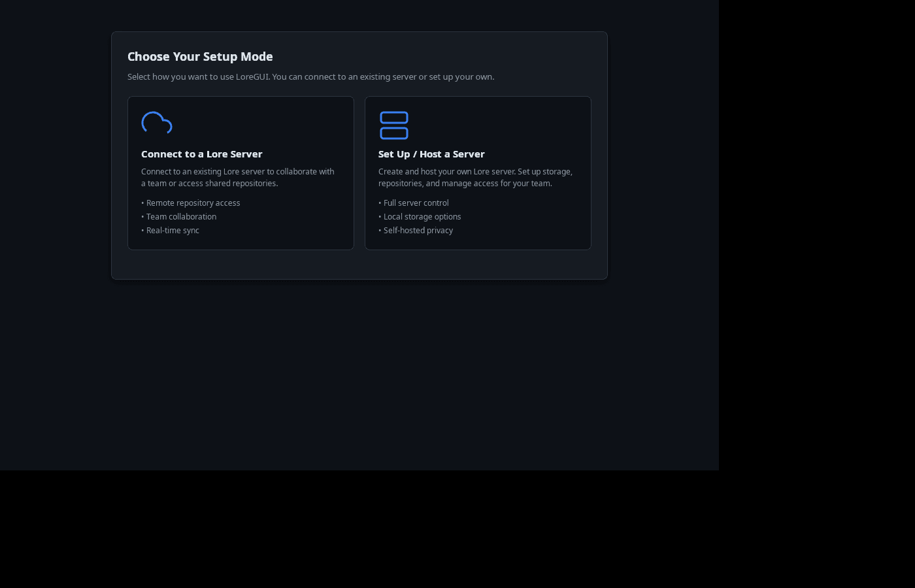Click the 'Local storage options' bullet
915x588 pixels.
tap(420, 217)
